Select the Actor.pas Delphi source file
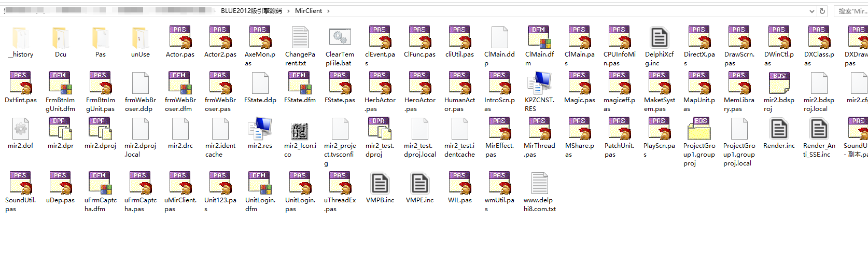Screen dimensions: 868x277 (x=180, y=39)
